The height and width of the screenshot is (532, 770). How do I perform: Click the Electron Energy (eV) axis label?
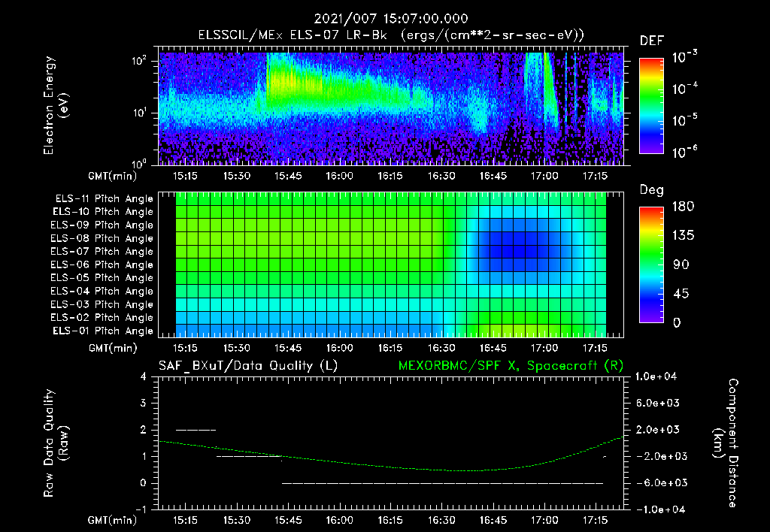(56, 105)
